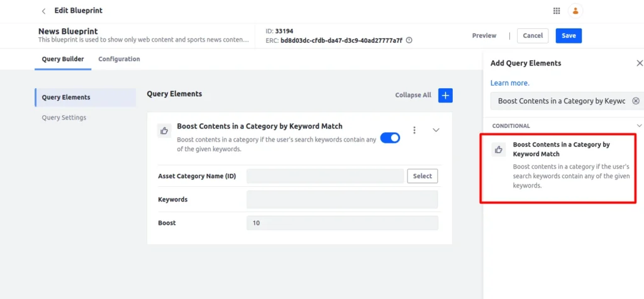Switch to the Query Builder tab
This screenshot has height=299, width=644.
pyautogui.click(x=63, y=59)
